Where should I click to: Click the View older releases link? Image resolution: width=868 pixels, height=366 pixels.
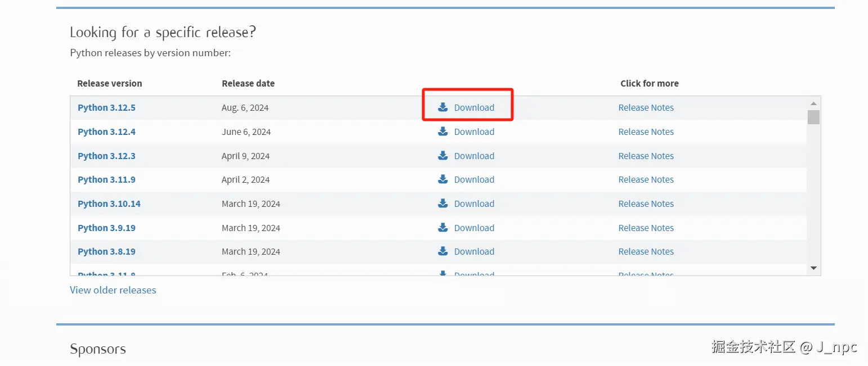click(113, 290)
